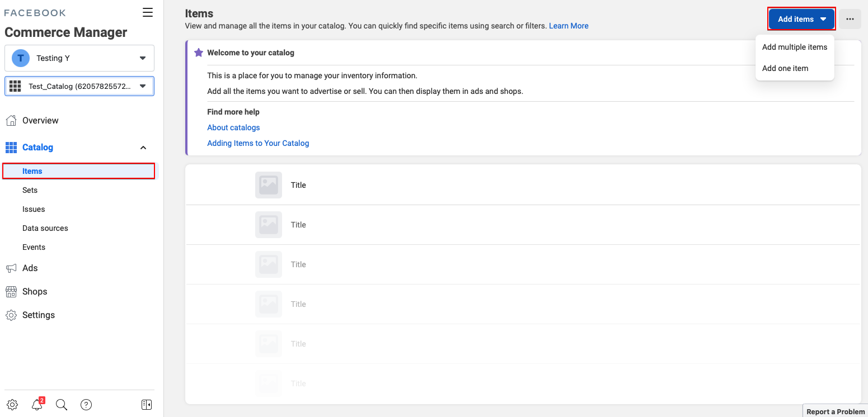Click the three-dot more options button
This screenshot has height=417, width=868.
click(850, 19)
